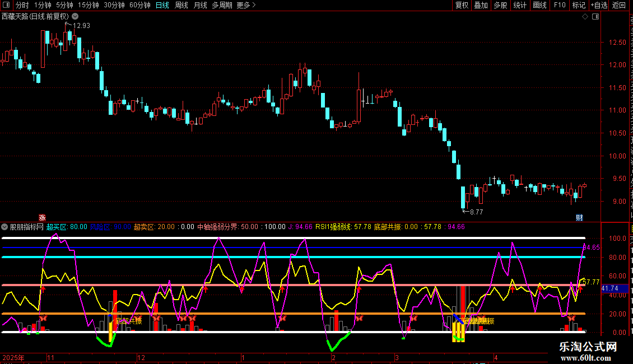Switch to 周线 weekly chart
Screen dimensions: 633x364
click(181, 5)
